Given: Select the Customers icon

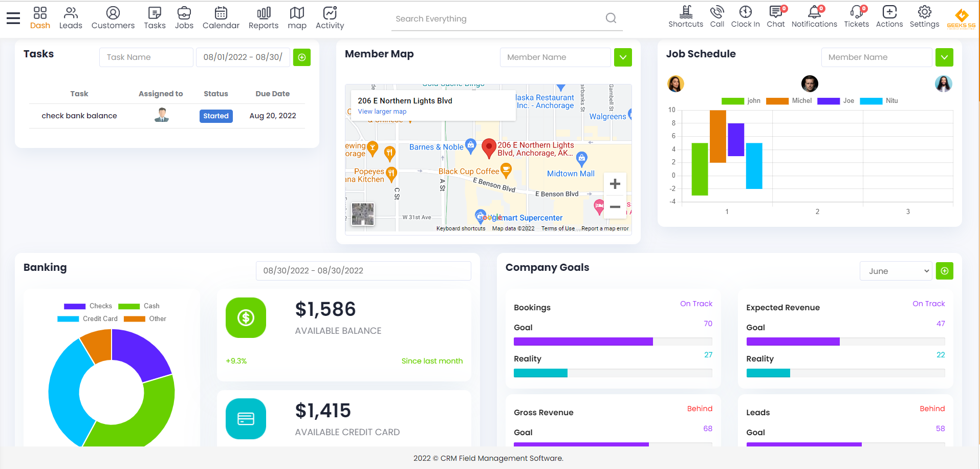Looking at the screenshot, I should [113, 18].
